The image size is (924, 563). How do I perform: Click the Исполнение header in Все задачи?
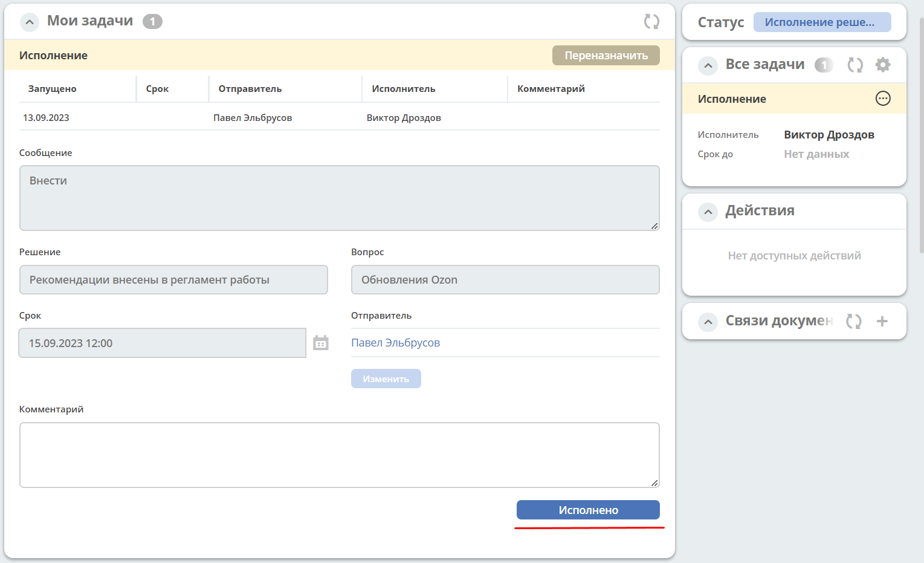point(732,99)
